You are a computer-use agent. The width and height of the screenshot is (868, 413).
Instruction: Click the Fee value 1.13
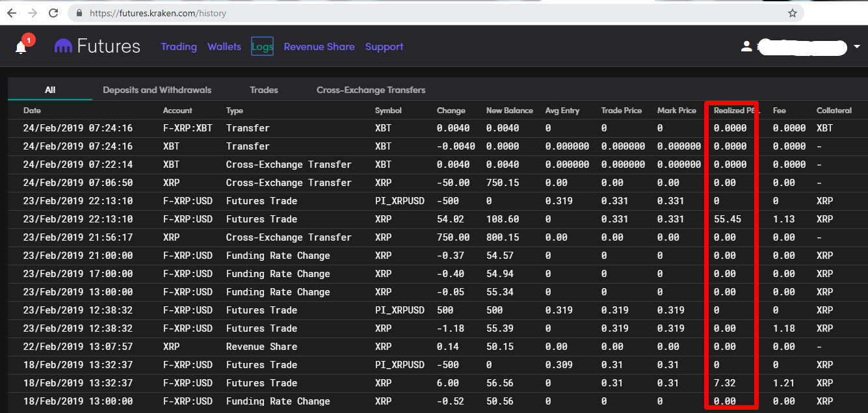[x=784, y=219]
